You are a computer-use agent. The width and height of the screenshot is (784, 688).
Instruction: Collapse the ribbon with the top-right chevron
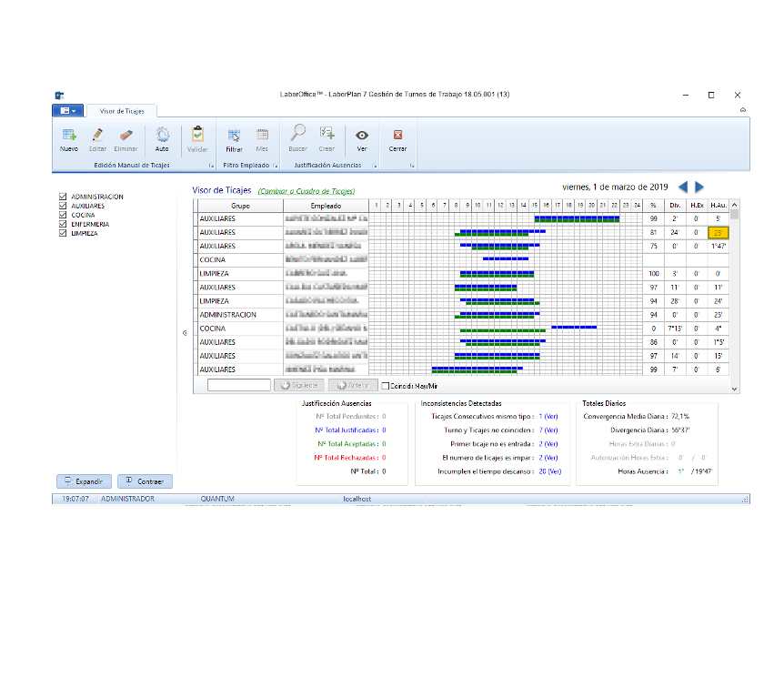tap(743, 109)
